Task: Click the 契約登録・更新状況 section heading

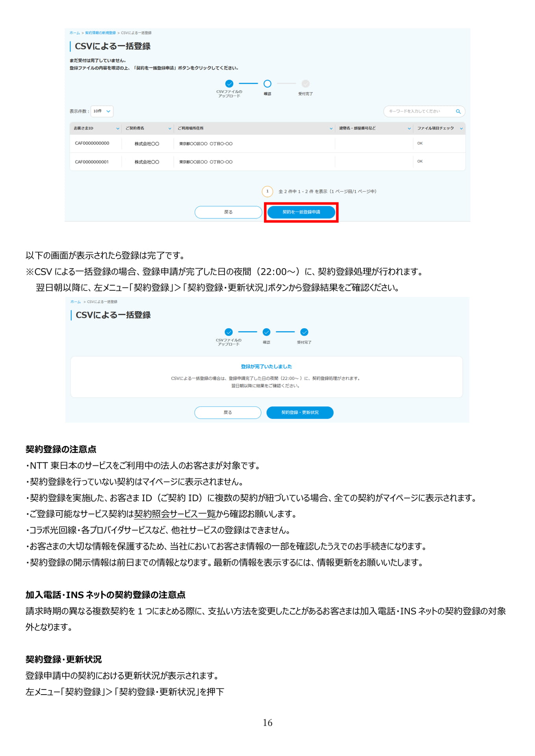Action: tap(64, 659)
